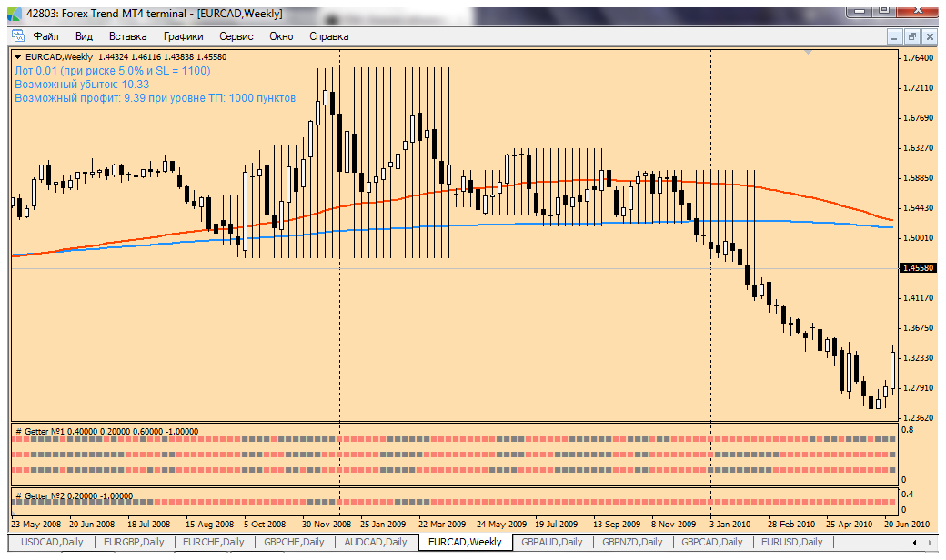Click the current price label 1.45580
The height and width of the screenshot is (560, 946).
click(918, 267)
